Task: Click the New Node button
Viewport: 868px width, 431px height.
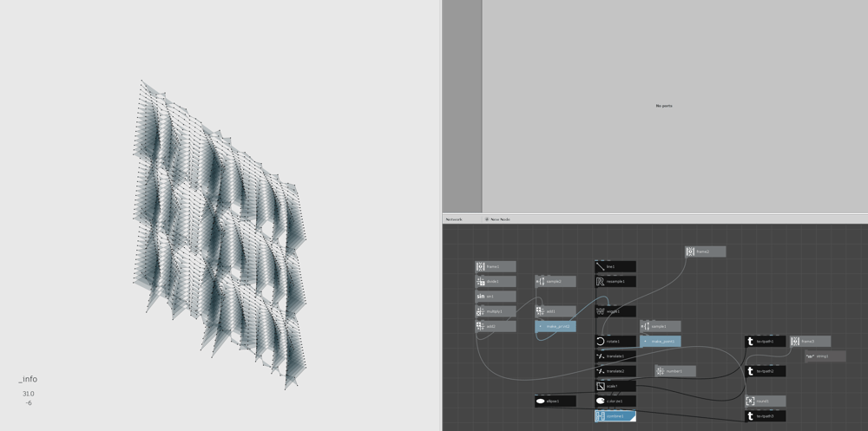Action: coord(497,219)
